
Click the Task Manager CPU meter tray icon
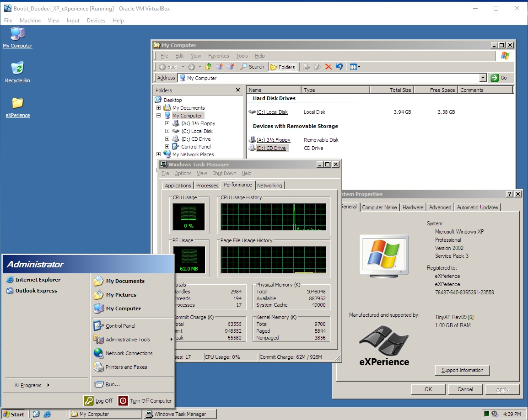pos(486,414)
